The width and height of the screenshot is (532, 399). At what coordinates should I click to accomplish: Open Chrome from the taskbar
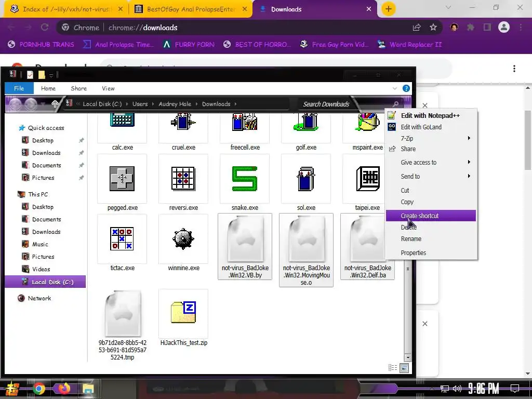(x=39, y=389)
